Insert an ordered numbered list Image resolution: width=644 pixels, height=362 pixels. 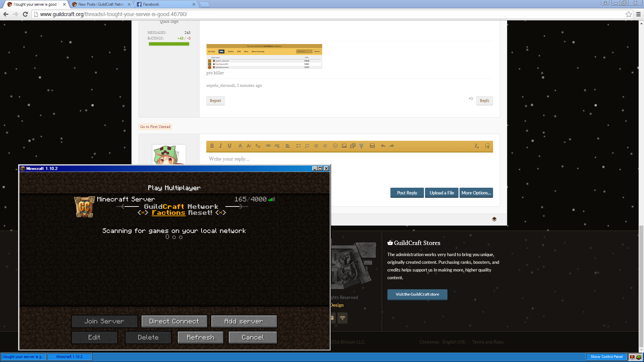click(307, 146)
